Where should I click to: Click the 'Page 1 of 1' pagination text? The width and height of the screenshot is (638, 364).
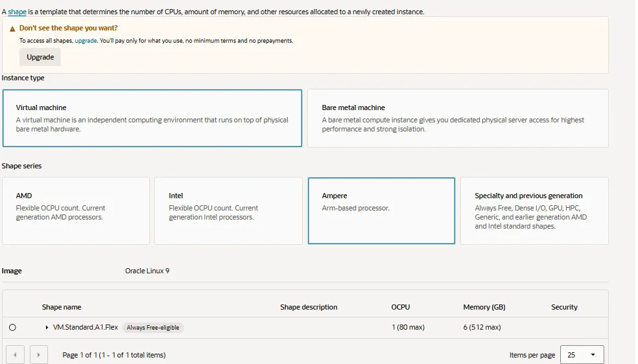[114, 355]
